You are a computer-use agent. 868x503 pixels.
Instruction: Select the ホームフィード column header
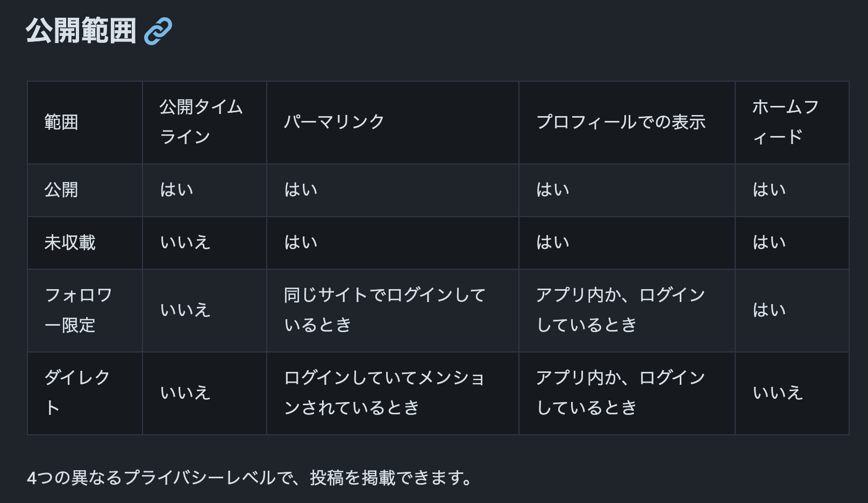(x=792, y=123)
